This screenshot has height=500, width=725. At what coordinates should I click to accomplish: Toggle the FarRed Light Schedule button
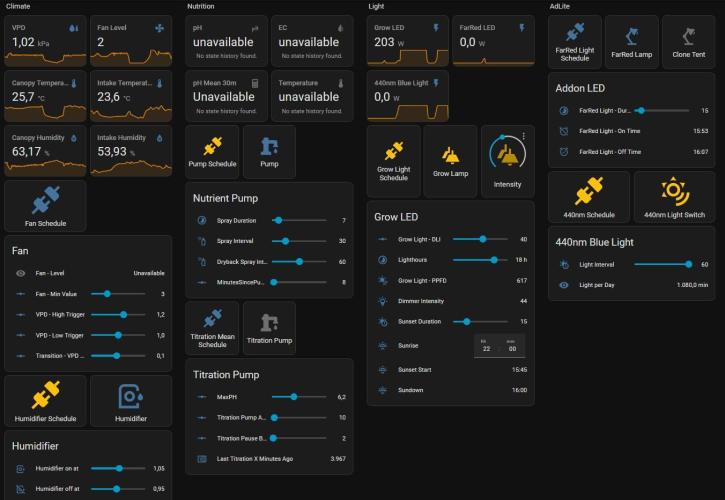[575, 42]
